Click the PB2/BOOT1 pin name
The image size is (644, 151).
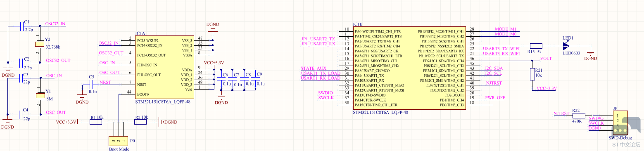455,95
